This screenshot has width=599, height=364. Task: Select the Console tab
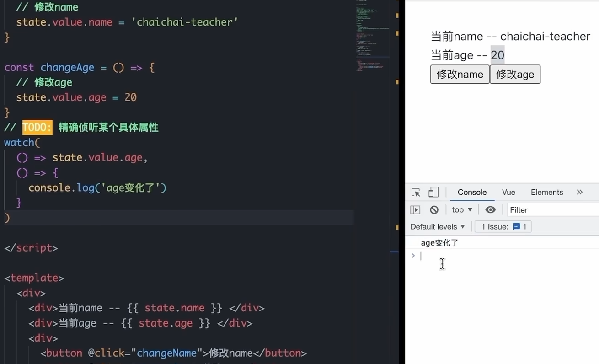click(471, 192)
